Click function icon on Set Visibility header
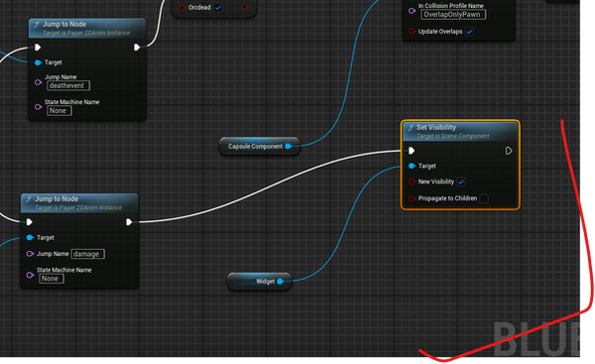Viewport: 595px width, 364px height. tap(411, 128)
